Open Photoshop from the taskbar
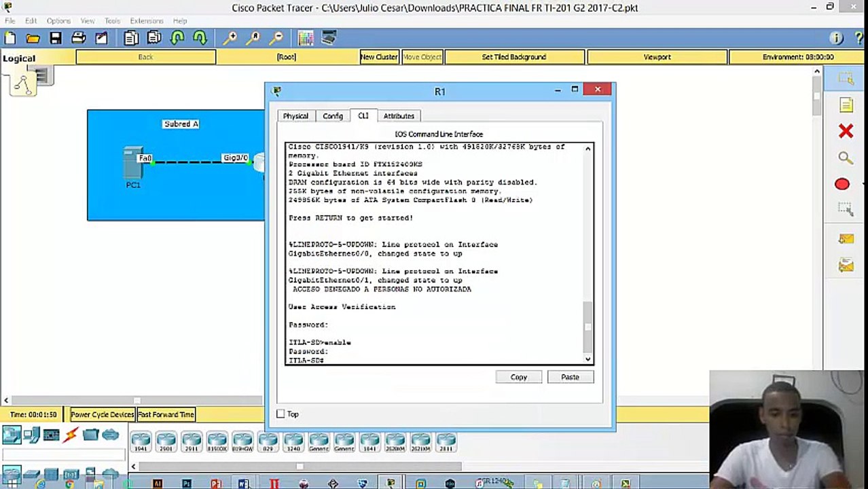Image resolution: width=868 pixels, height=489 pixels. [x=186, y=484]
